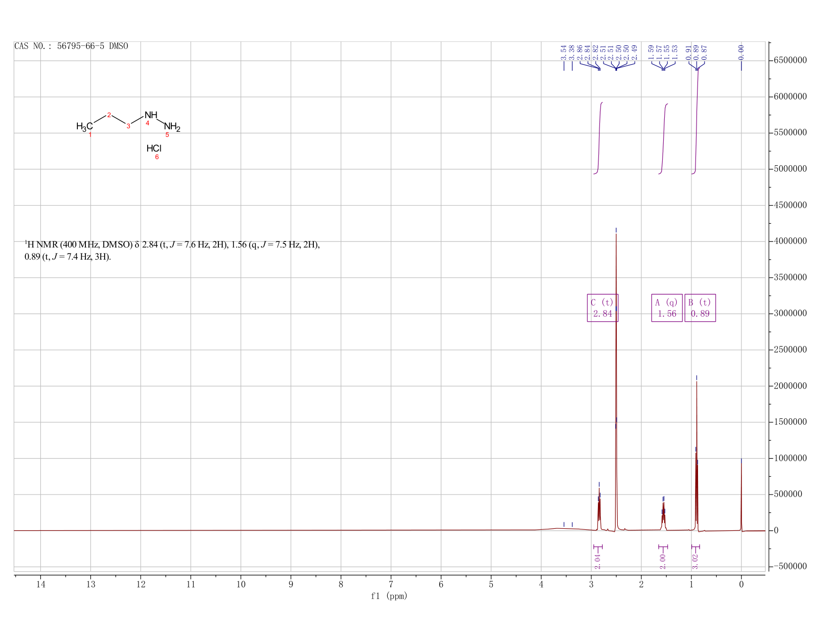834x644 pixels.
Task: Click the 1H NMR (400 MHz, DMSO) summary line
Action: (172, 245)
